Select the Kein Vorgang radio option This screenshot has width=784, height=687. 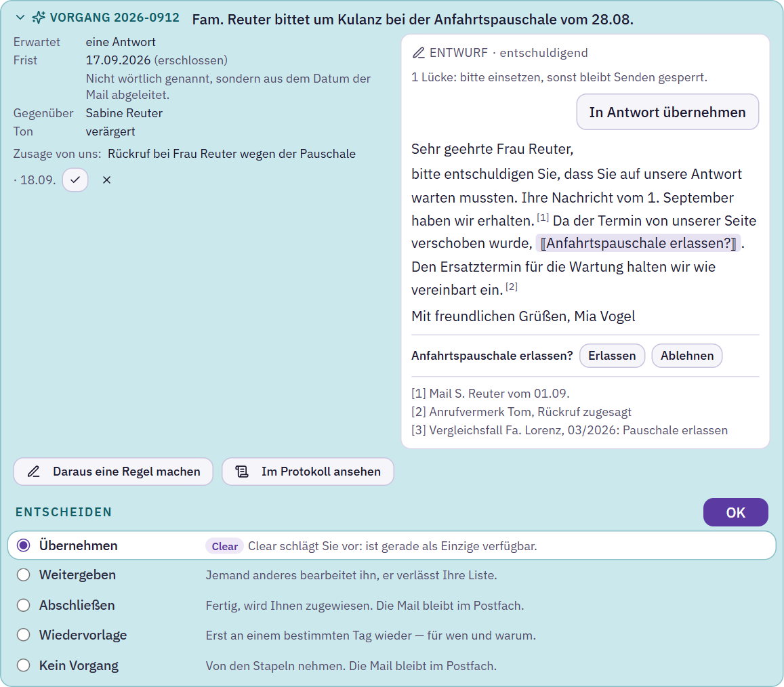point(24,665)
